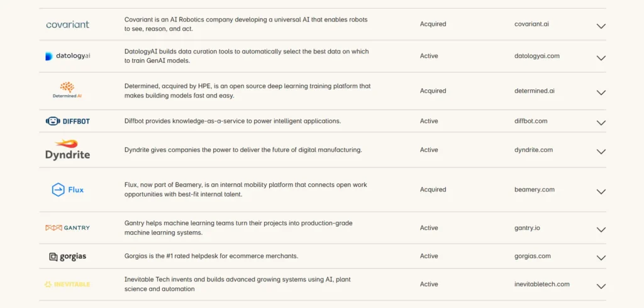Expand the DatologyAI row details

[x=601, y=58]
